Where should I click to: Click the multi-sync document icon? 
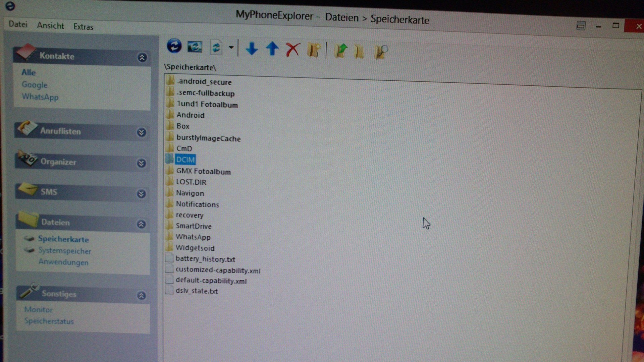pos(216,47)
